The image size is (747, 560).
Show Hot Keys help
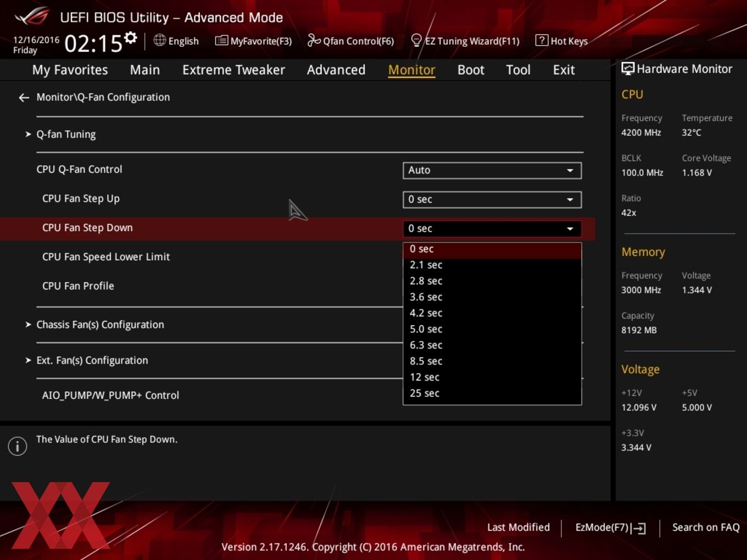pos(561,41)
